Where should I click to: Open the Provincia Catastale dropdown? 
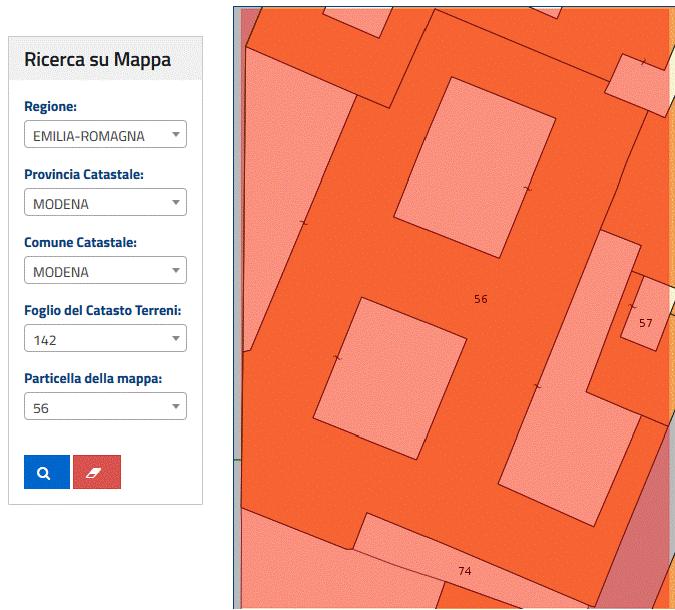[105, 202]
